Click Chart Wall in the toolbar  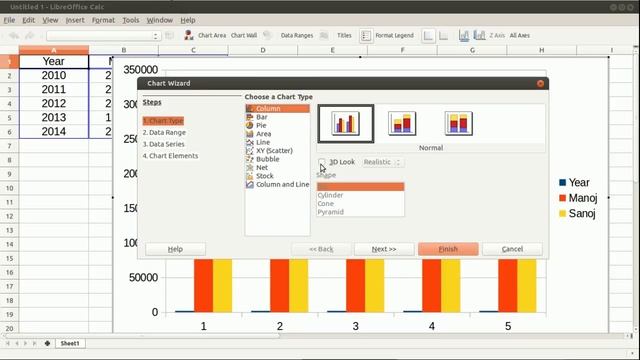point(244,36)
